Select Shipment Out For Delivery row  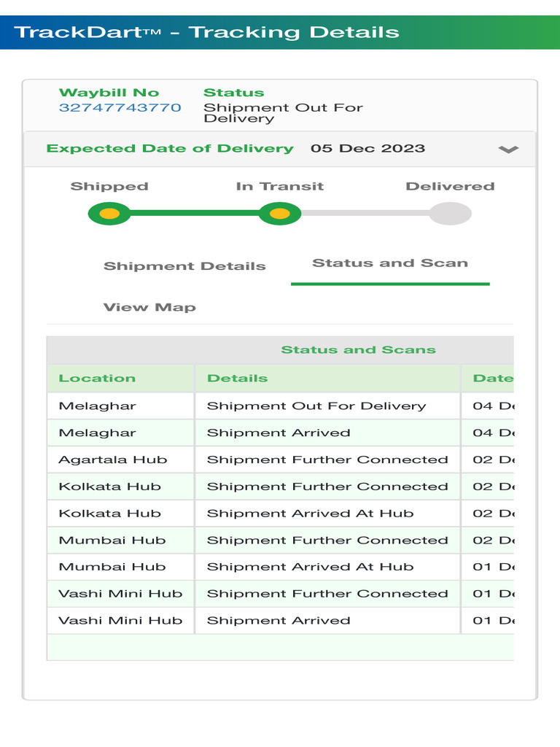pos(316,406)
